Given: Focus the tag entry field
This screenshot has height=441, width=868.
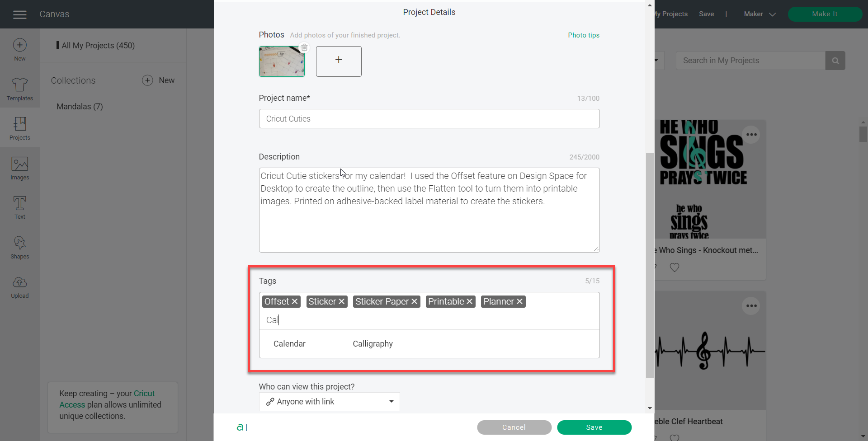Looking at the screenshot, I should coord(429,320).
